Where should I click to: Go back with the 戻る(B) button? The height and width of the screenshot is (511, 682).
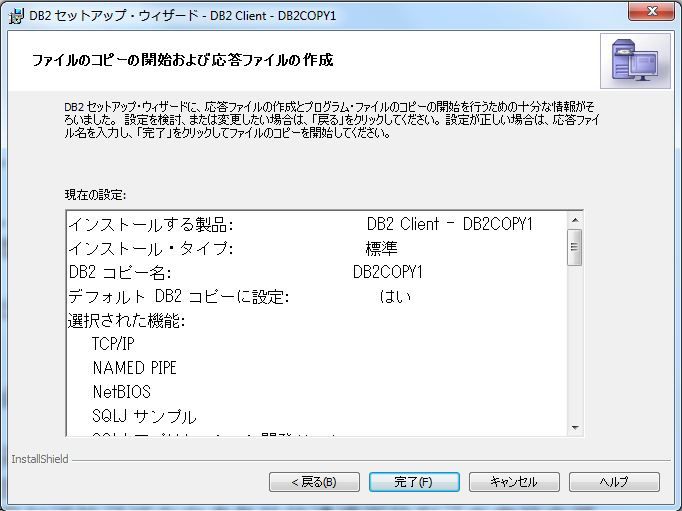click(x=314, y=482)
